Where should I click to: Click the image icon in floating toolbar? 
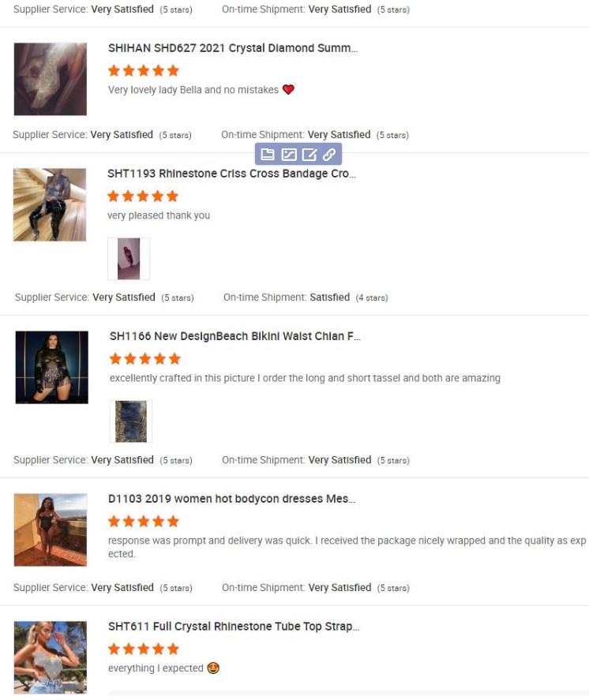point(289,155)
